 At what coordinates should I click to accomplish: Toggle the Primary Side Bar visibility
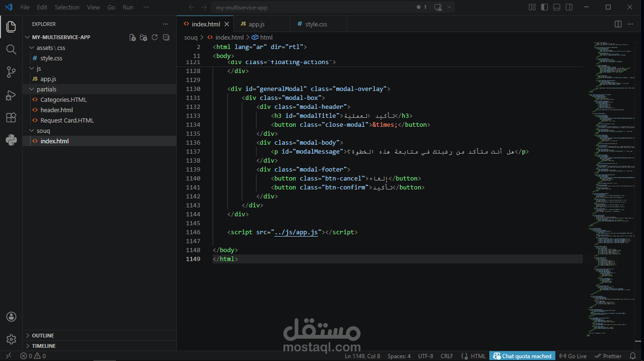pyautogui.click(x=545, y=7)
